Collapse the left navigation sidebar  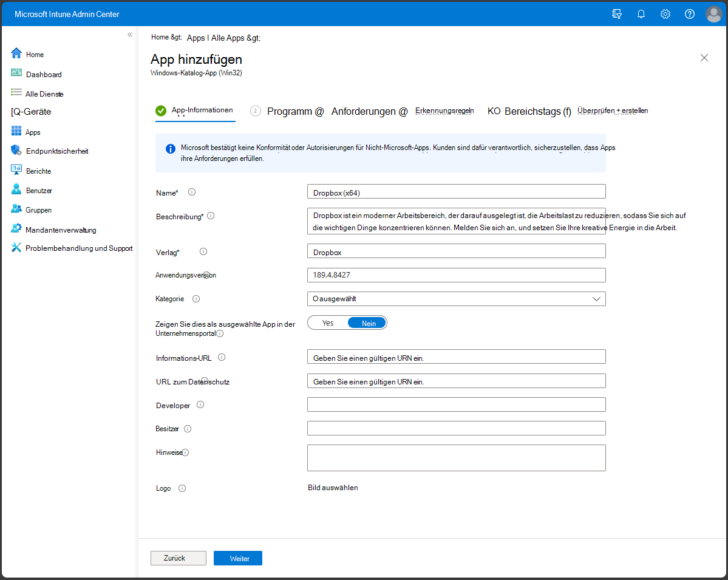click(130, 35)
